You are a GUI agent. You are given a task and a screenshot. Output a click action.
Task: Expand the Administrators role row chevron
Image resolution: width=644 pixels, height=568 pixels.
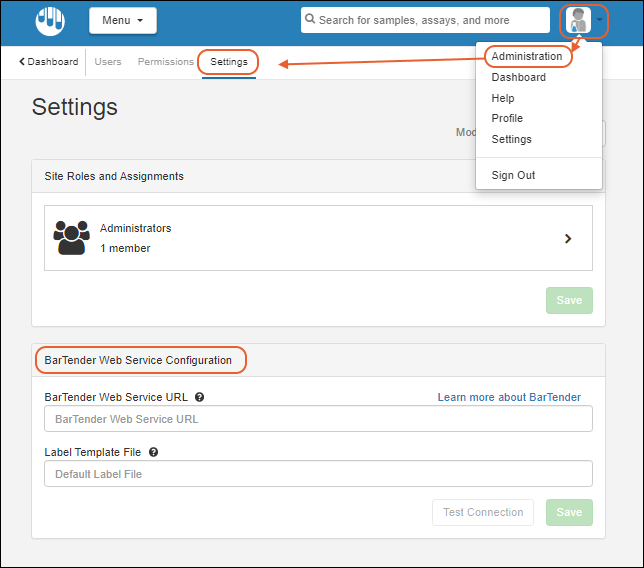click(x=568, y=238)
